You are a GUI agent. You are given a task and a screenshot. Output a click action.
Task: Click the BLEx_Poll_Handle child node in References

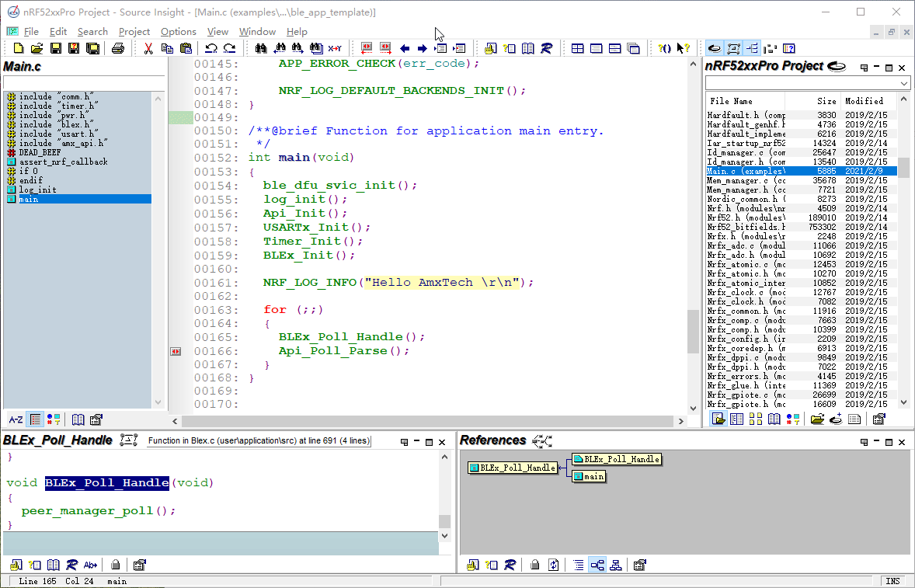617,459
